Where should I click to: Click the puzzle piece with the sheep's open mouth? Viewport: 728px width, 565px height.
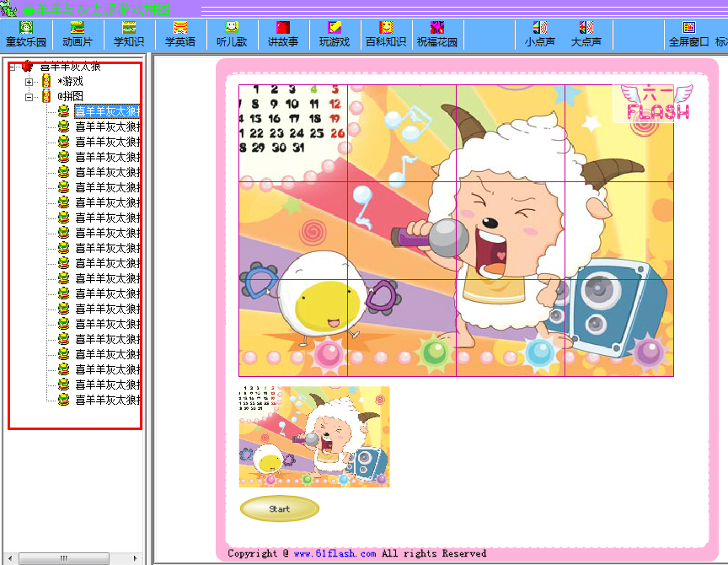pos(511,230)
